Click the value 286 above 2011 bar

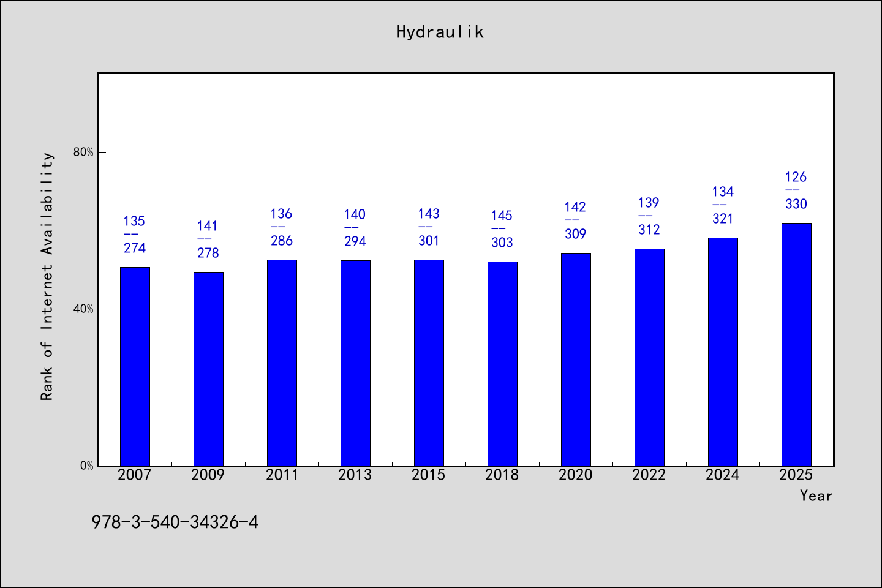(x=282, y=241)
